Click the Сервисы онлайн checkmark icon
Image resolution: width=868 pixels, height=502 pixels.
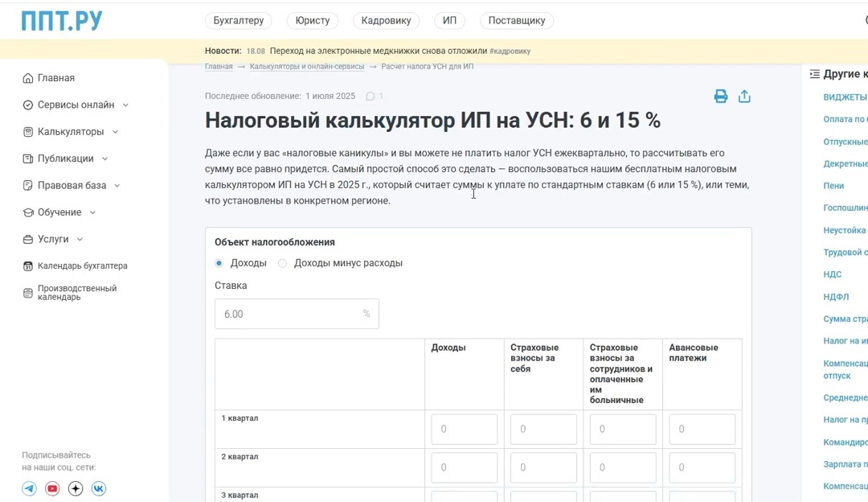[27, 105]
